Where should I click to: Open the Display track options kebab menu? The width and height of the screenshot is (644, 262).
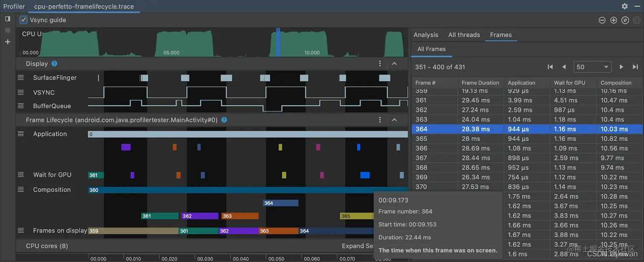[x=380, y=63]
